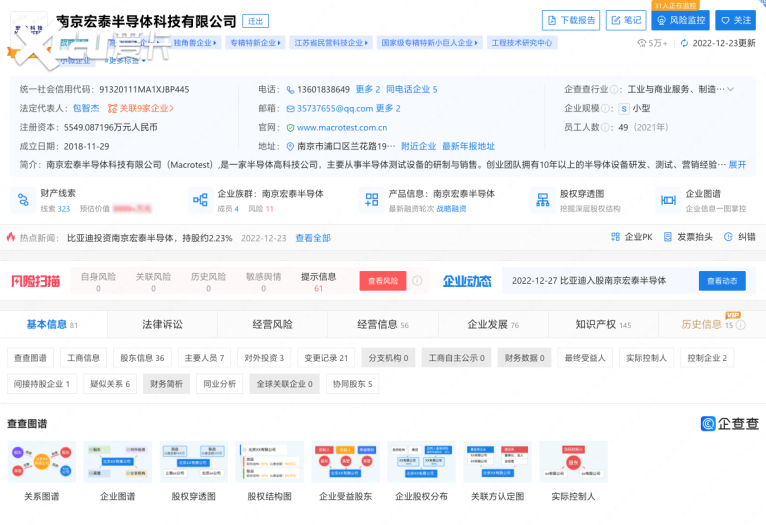
Task: Click the blue 查看动态 button
Action: (722, 281)
